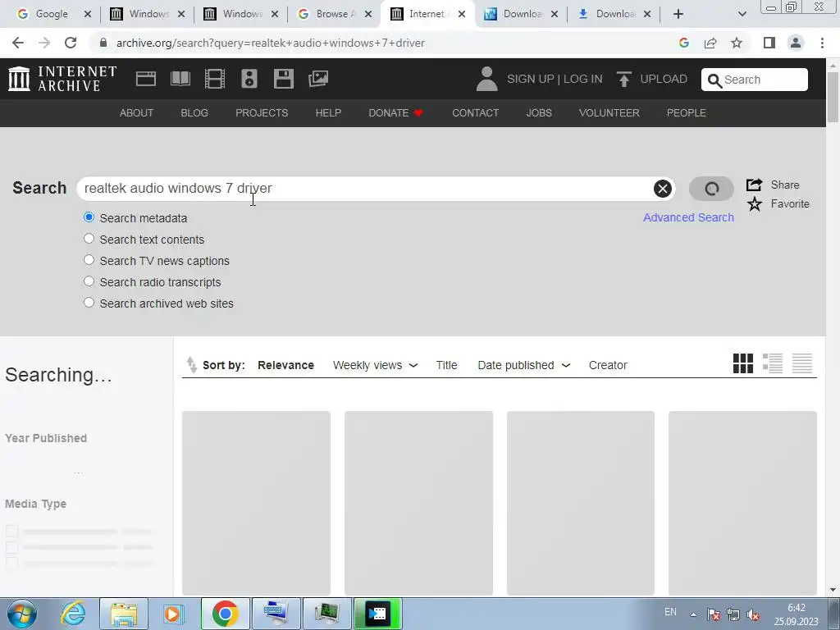This screenshot has width=840, height=630.
Task: Go back to previous page
Action: (x=18, y=43)
